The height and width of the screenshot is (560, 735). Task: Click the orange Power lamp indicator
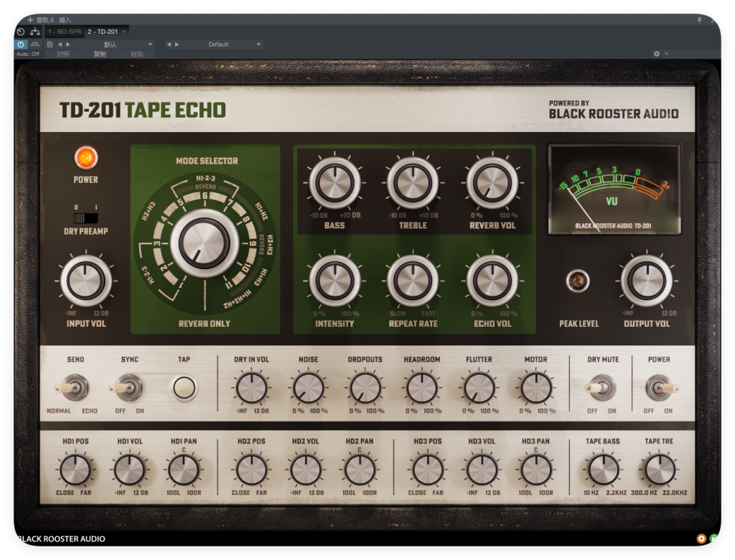[86, 157]
